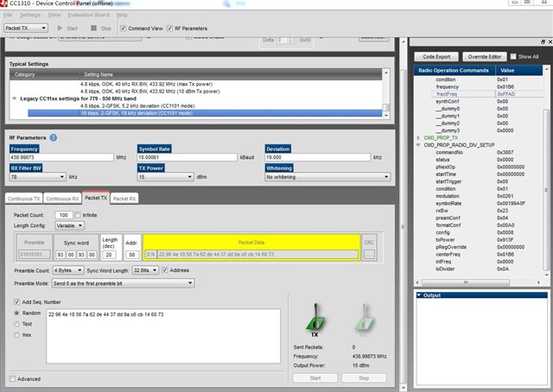The width and height of the screenshot is (553, 392).
Task: Uncheck the Address checkbox
Action: 165,270
